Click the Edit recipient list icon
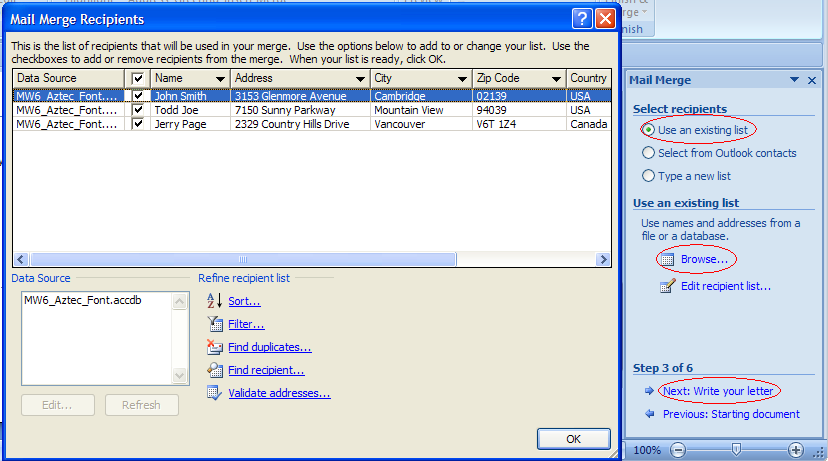 [667, 287]
